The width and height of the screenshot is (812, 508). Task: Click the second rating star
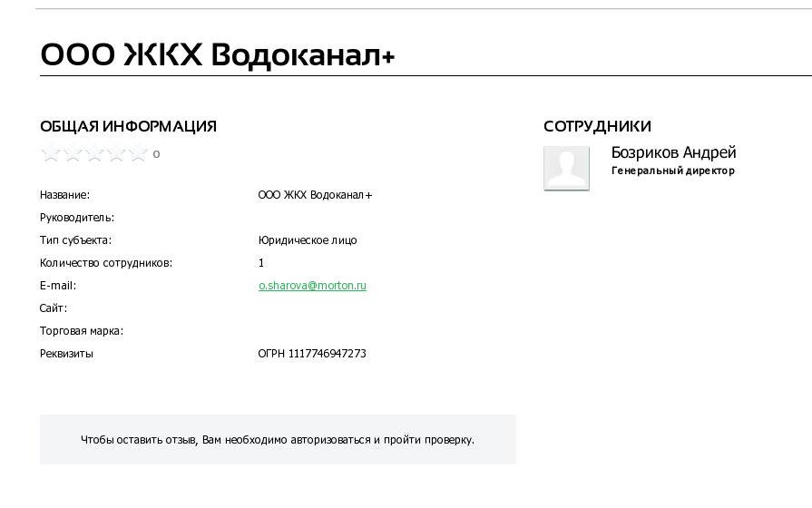(73, 153)
